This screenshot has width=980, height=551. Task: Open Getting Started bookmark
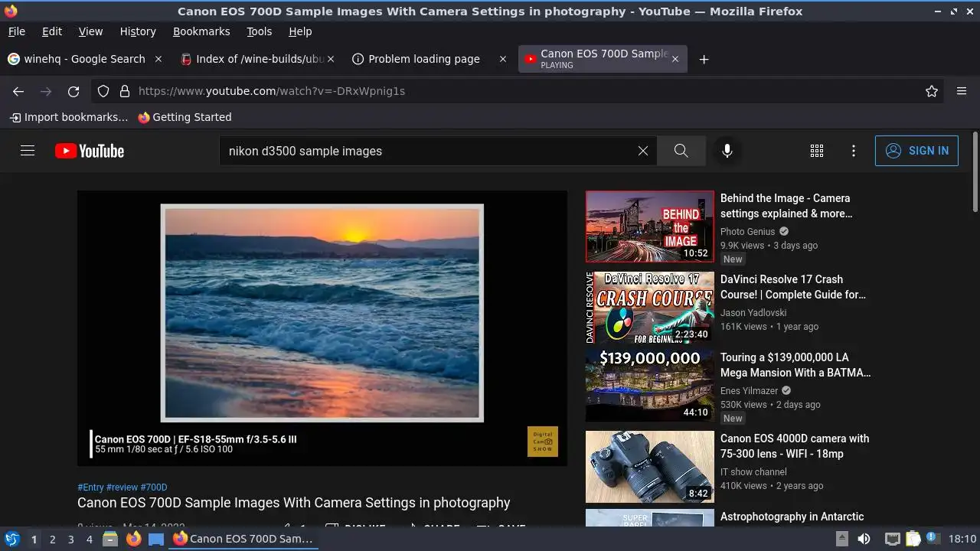(185, 117)
